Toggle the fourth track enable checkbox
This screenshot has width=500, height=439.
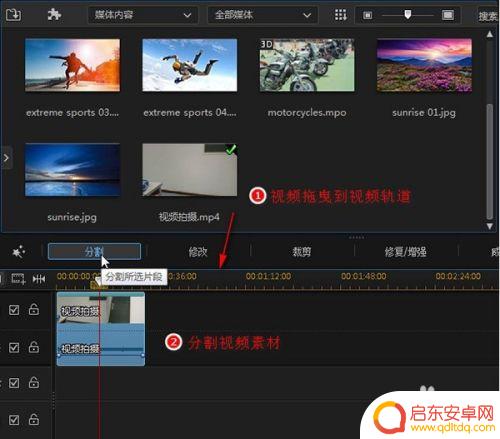point(14,420)
